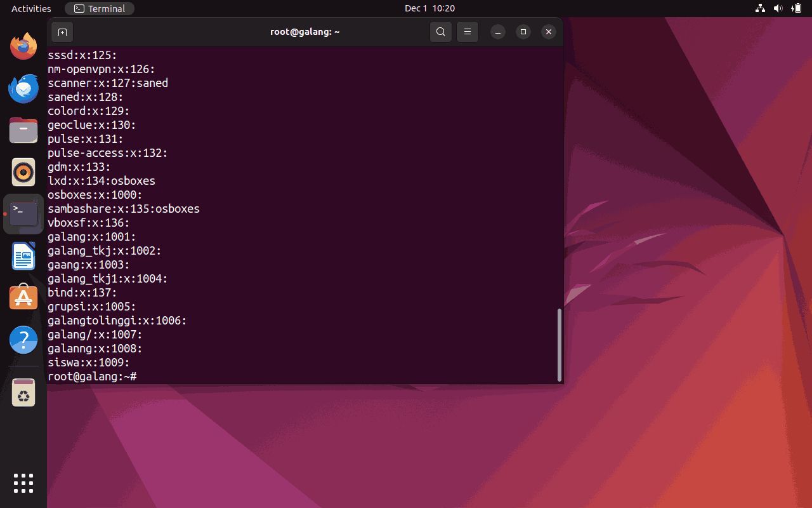Click the line gaang:x:1003:
The height and width of the screenshot is (508, 812).
click(89, 265)
